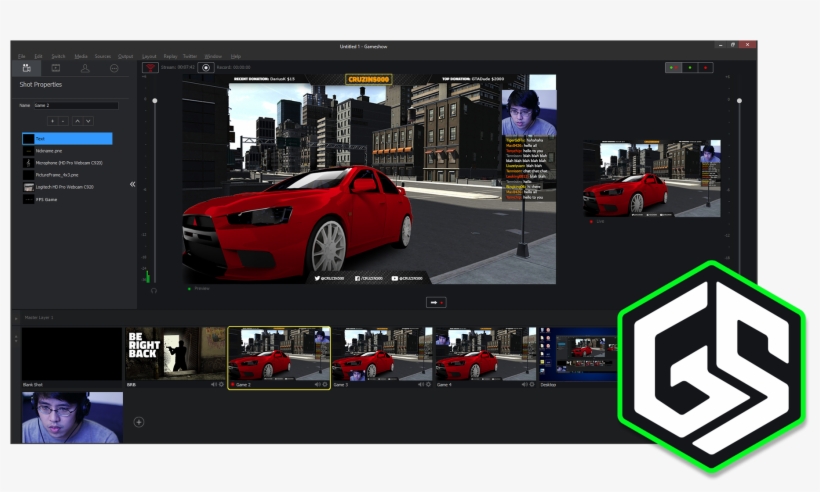Move selected layer up with arrow icon
Screen dimensions: 820x492
[x=76, y=120]
